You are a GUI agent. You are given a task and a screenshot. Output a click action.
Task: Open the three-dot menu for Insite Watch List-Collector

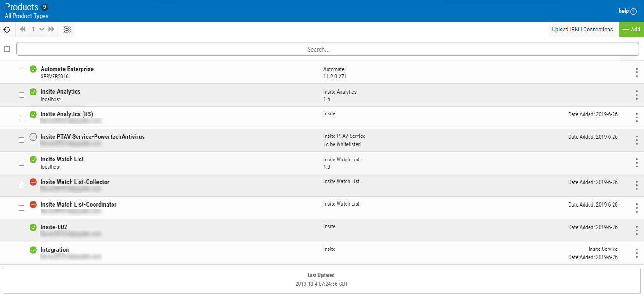[637, 185]
